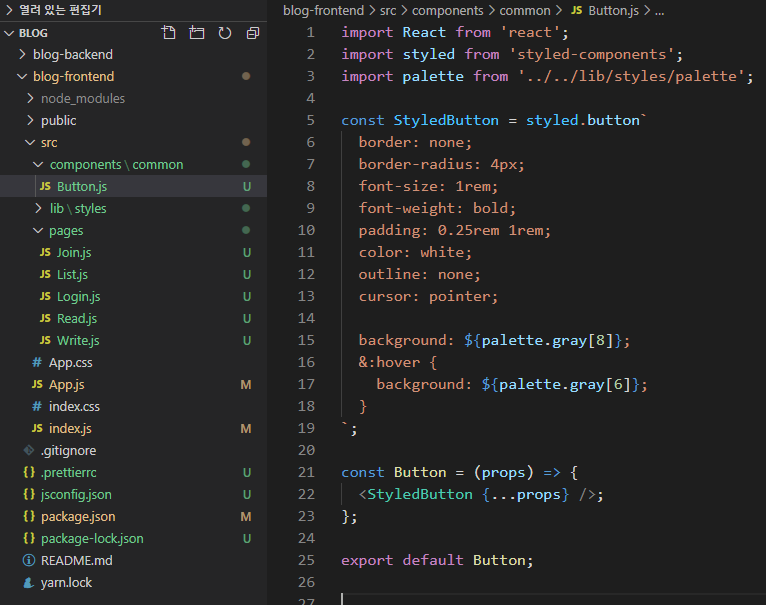Screen dimensions: 766x605
Task: Click the braces icon beside .prettierrc
Action: [x=29, y=472]
